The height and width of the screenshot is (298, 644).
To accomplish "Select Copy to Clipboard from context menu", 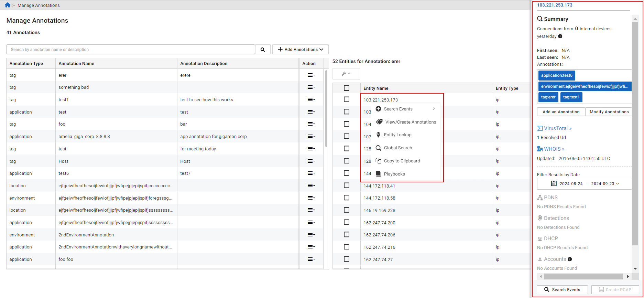I will coord(406,161).
